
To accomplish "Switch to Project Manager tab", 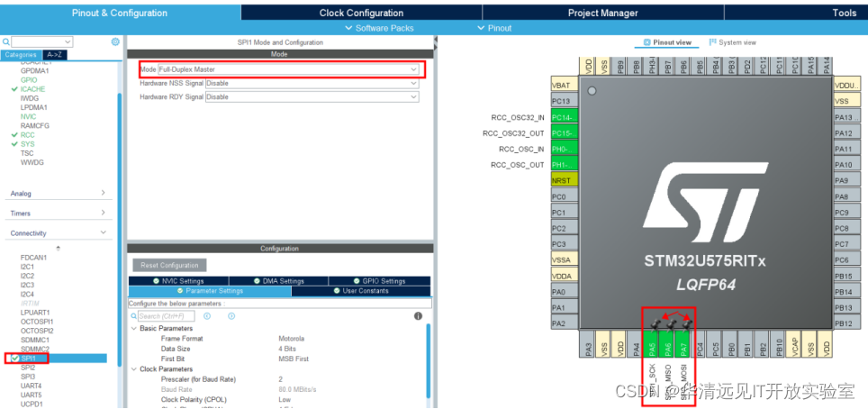I will click(603, 13).
